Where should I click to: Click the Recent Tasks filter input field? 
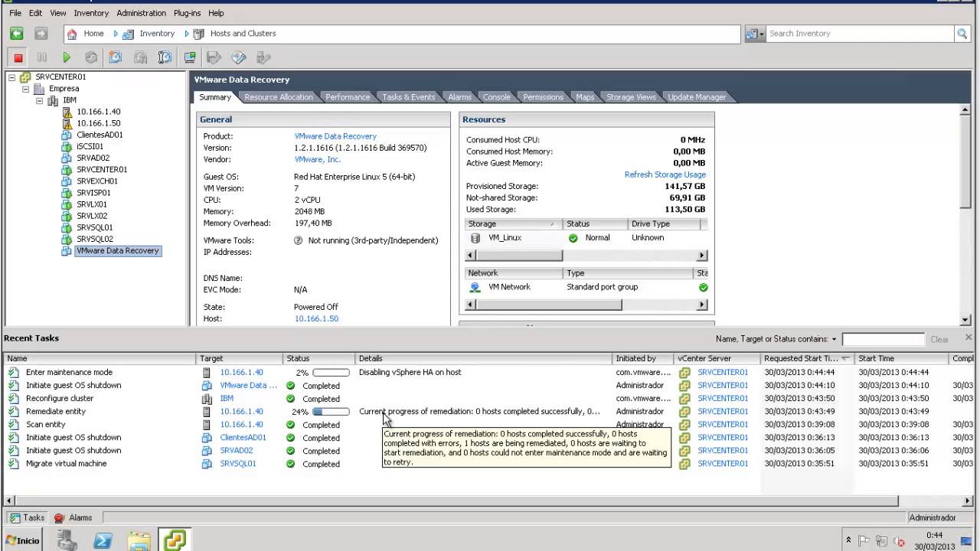click(884, 339)
